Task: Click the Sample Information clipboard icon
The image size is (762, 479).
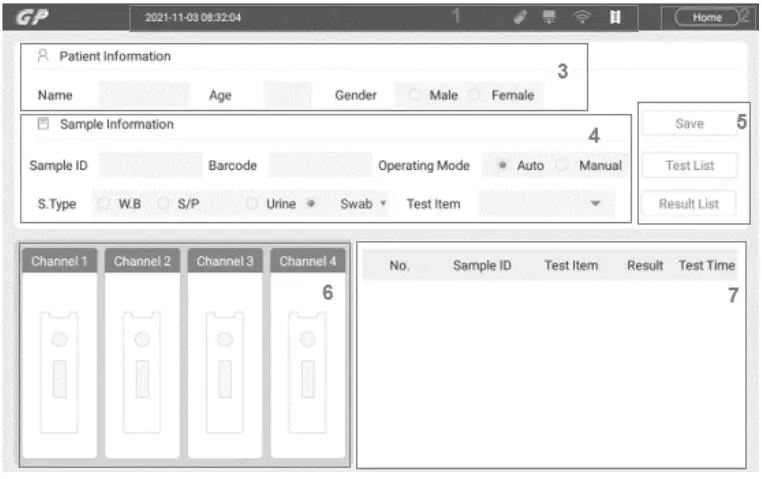Action: [x=43, y=123]
